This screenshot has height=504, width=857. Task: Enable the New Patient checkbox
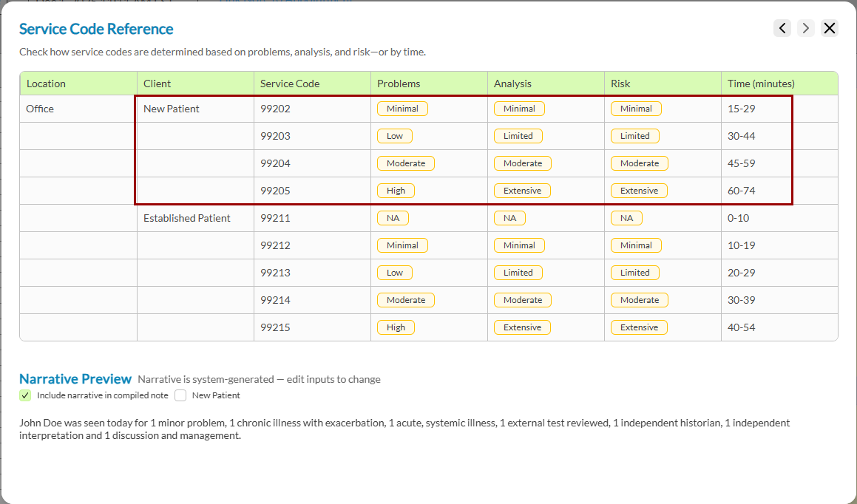(180, 395)
